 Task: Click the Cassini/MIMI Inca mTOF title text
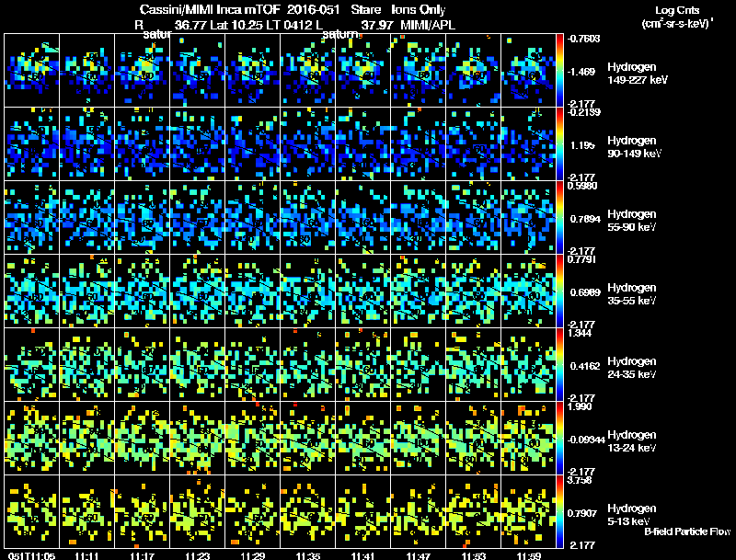pyautogui.click(x=210, y=10)
